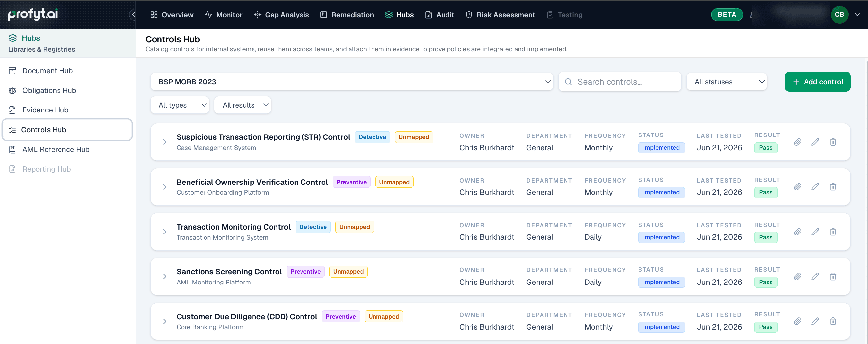Open AML Reference Hub in the sidebar

67,149
